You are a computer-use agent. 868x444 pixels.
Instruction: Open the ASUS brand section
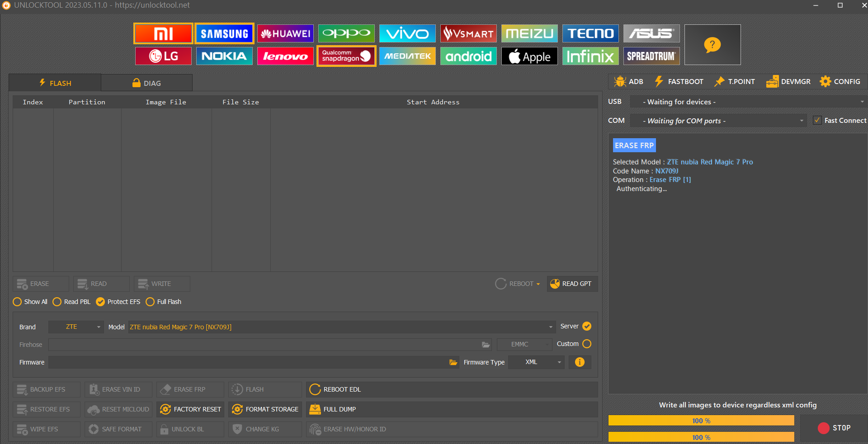point(651,33)
